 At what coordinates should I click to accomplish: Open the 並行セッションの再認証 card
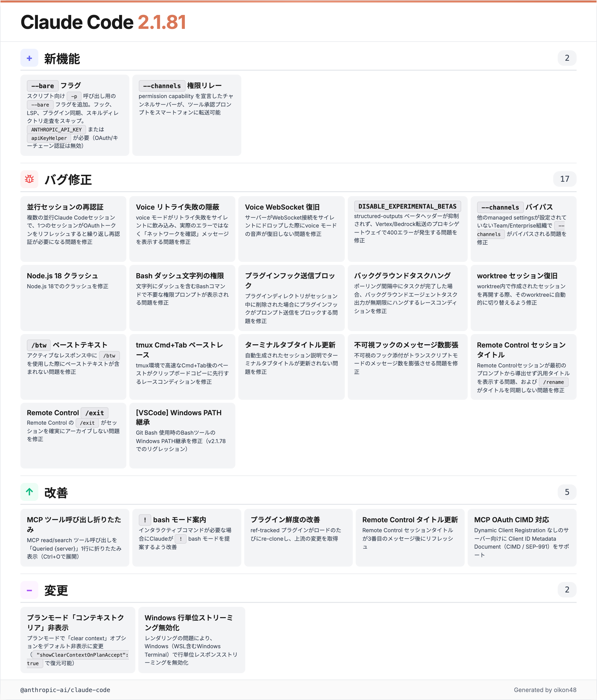[x=73, y=229]
